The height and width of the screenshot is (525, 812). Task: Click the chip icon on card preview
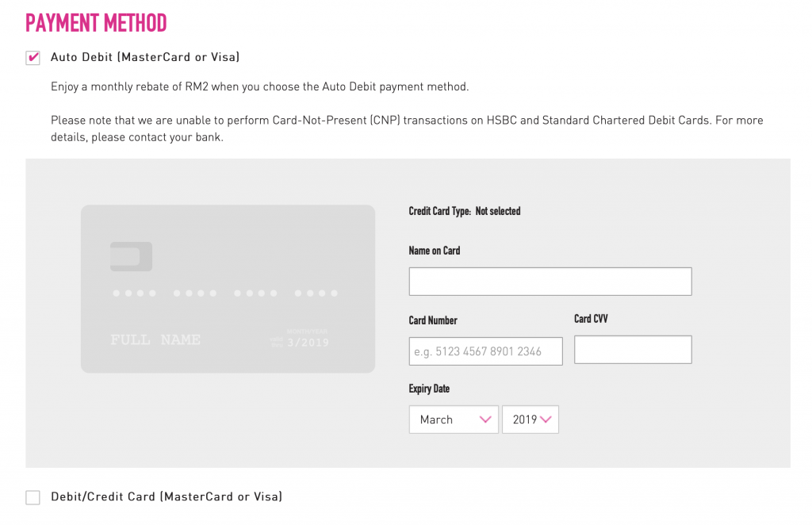(x=131, y=256)
